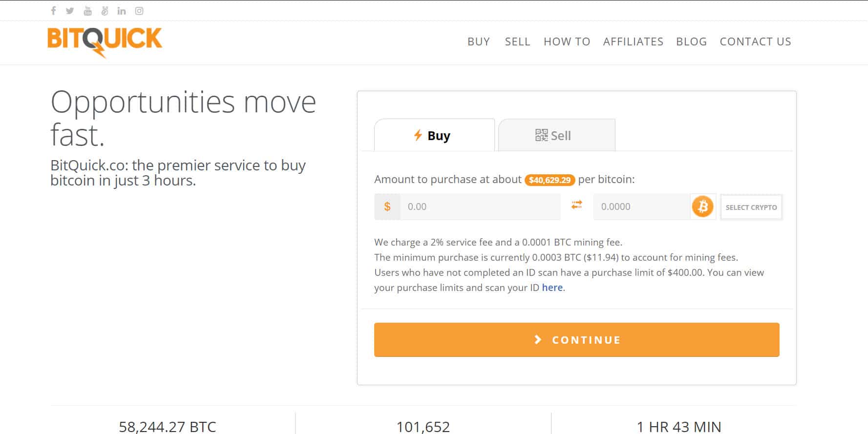The width and height of the screenshot is (868, 434).
Task: Click the '1 HR 43 MIN' statistic
Action: 679,427
